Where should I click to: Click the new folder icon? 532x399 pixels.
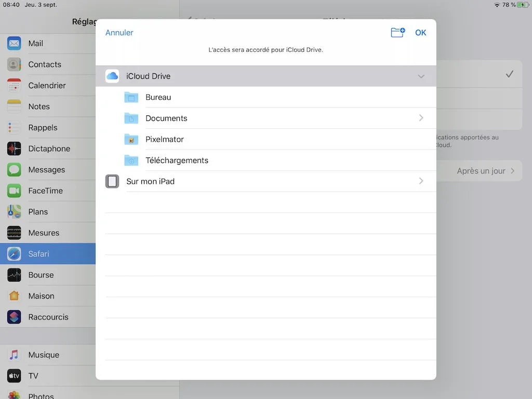[397, 33]
